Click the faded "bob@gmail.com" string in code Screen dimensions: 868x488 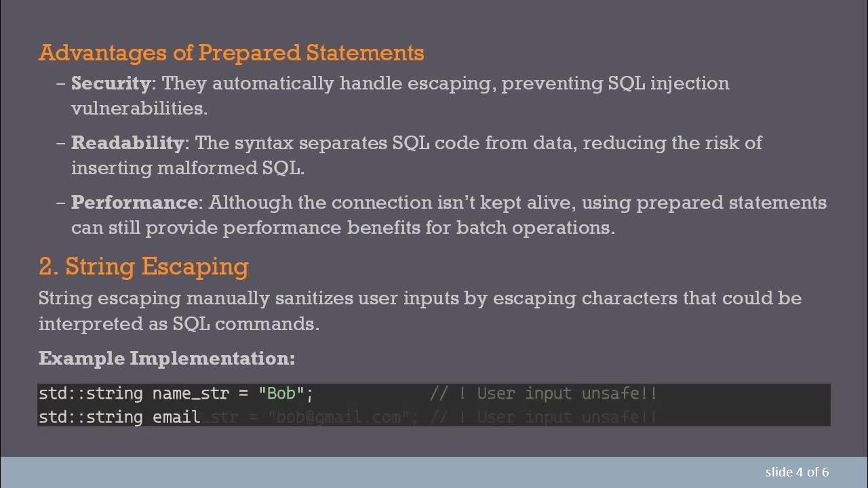[x=338, y=417]
